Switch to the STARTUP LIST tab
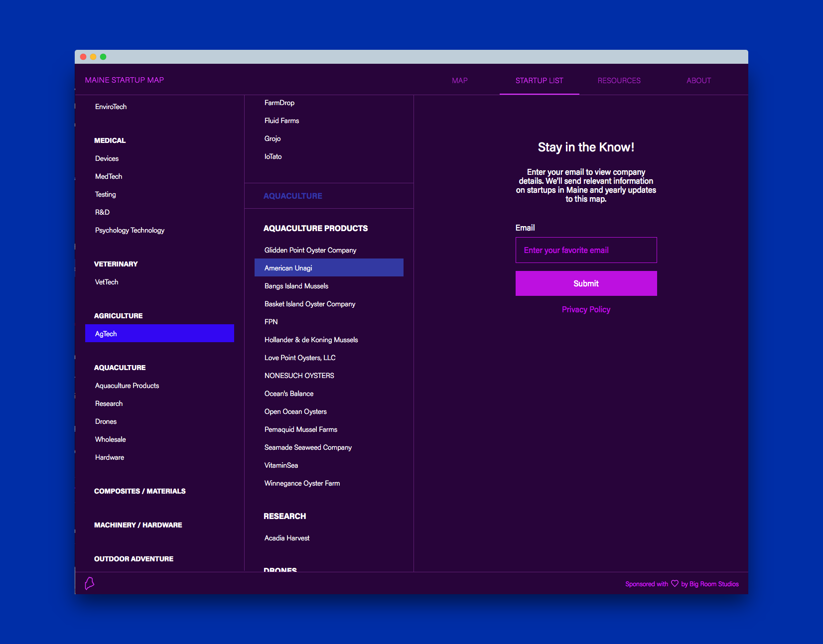 539,81
